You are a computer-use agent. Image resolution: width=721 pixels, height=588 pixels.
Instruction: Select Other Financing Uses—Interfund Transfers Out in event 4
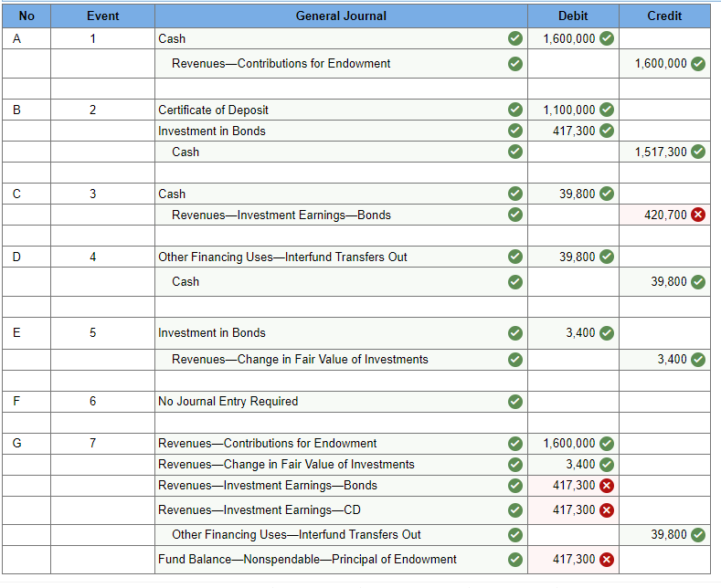[x=341, y=257]
